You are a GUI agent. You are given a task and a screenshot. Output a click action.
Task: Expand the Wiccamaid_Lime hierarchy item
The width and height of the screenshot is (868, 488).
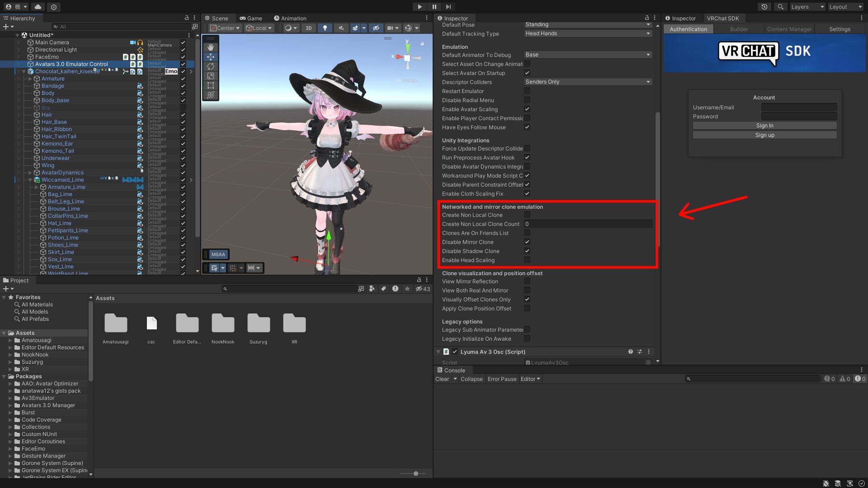(x=30, y=179)
